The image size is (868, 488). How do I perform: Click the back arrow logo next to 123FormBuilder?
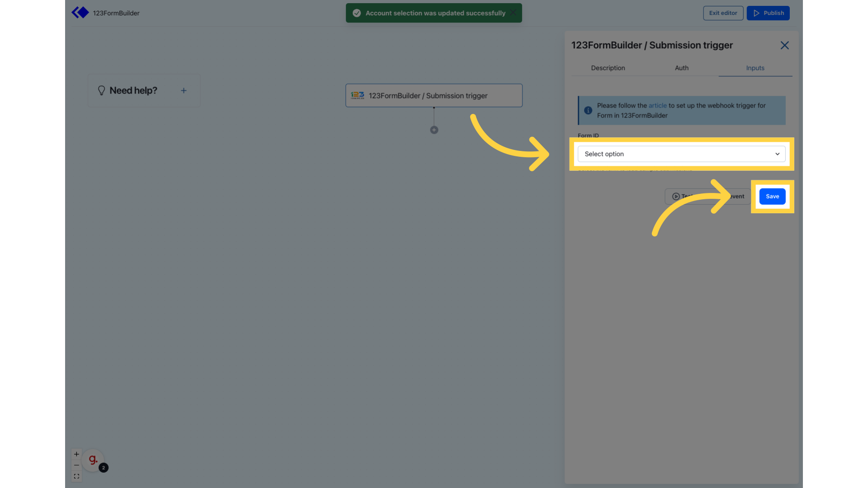(80, 13)
